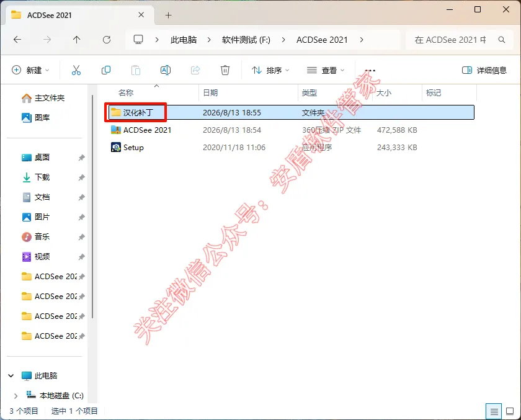Image resolution: width=521 pixels, height=420 pixels.
Task: Click the monitor icon in address bar
Action: [138, 40]
